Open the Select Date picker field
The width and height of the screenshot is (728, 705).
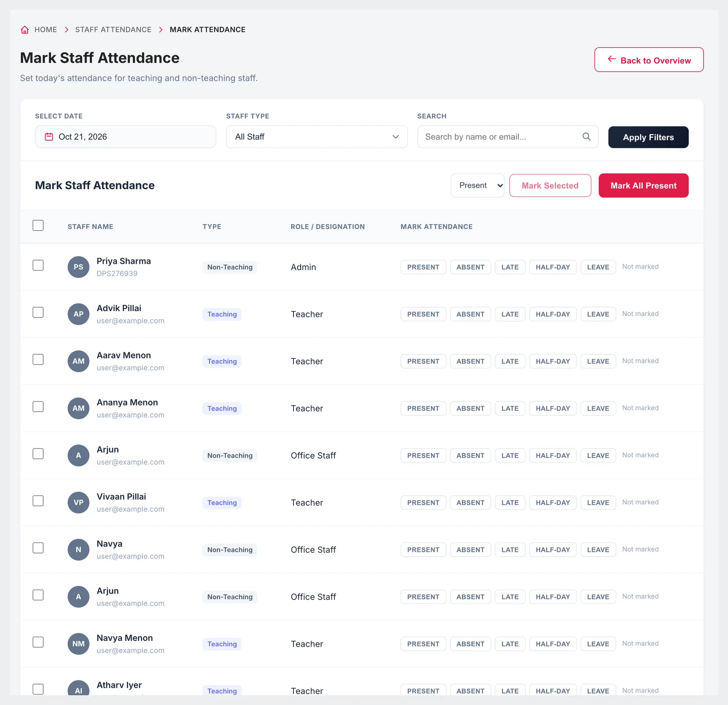click(x=126, y=137)
